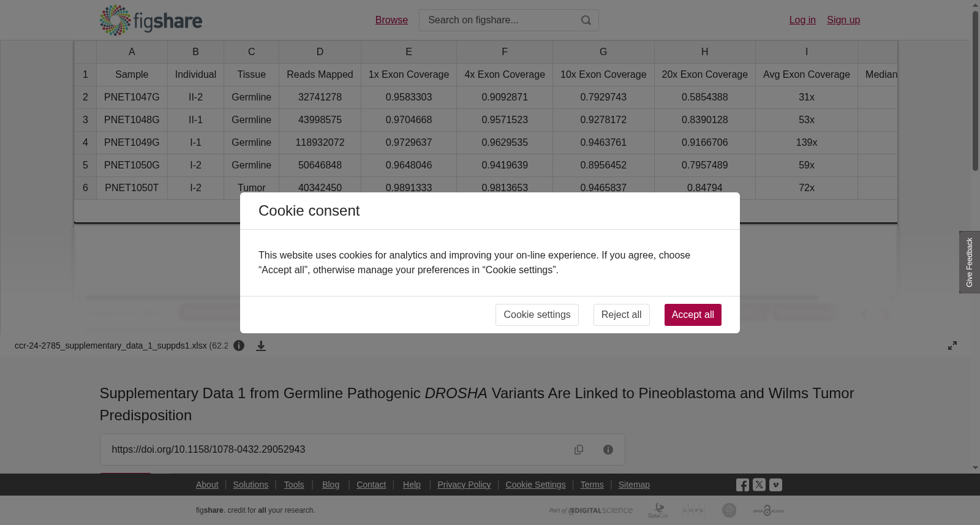Open figshare X (Twitter) page
The height and width of the screenshot is (525, 980).
(x=759, y=485)
